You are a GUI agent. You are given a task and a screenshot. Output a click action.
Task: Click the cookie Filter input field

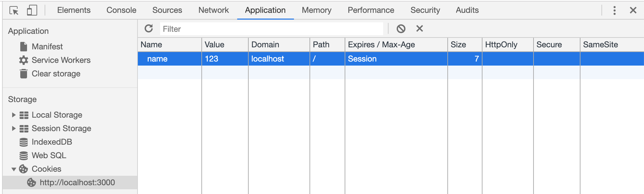(x=270, y=29)
